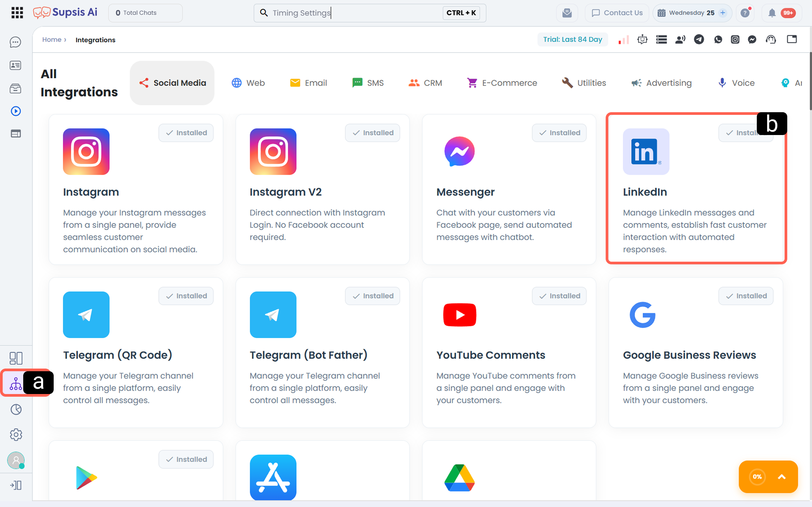
Task: Switch to the Advertising tab
Action: tap(661, 83)
